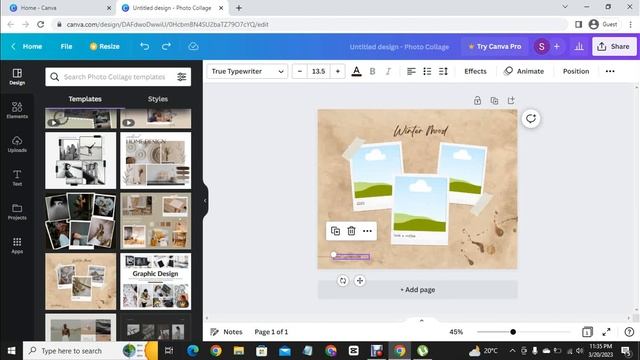The width and height of the screenshot is (640, 360).
Task: Open the insights chart icon
Action: click(579, 47)
